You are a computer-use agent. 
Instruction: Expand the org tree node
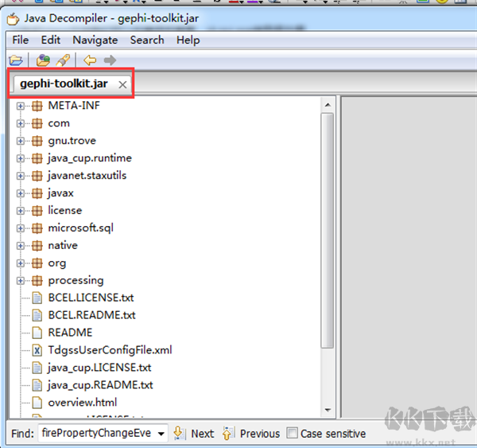[x=21, y=263]
